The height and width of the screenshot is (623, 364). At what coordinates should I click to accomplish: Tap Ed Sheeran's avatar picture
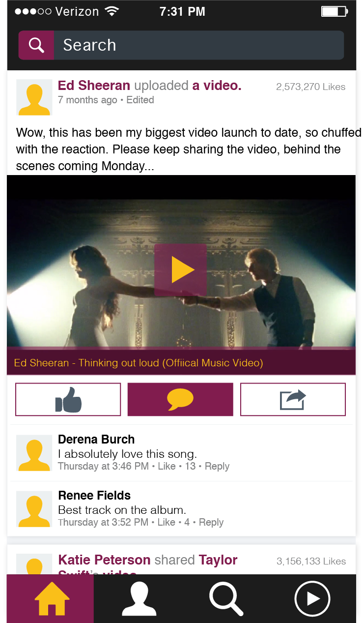(34, 97)
